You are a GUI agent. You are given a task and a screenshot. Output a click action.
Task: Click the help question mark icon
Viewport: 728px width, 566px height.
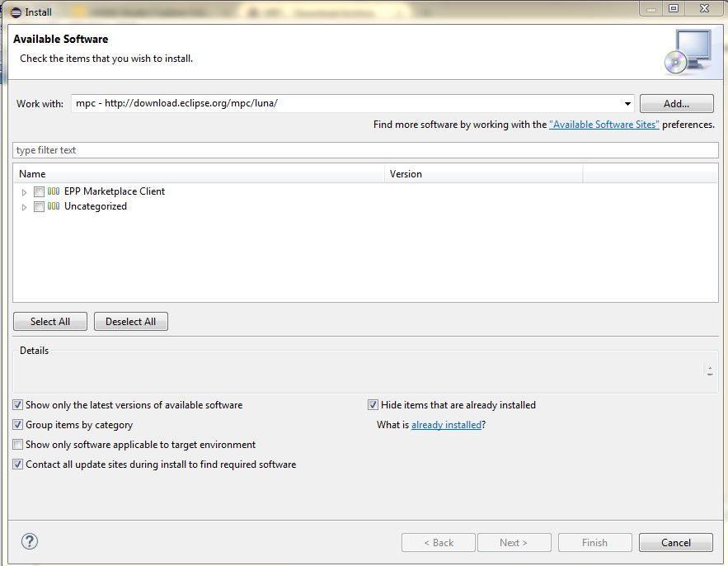30,542
